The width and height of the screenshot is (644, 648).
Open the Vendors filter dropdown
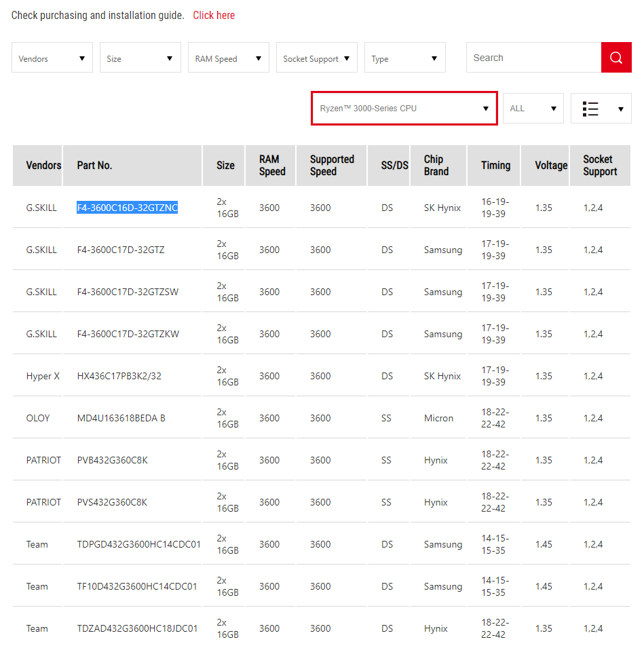coord(52,58)
